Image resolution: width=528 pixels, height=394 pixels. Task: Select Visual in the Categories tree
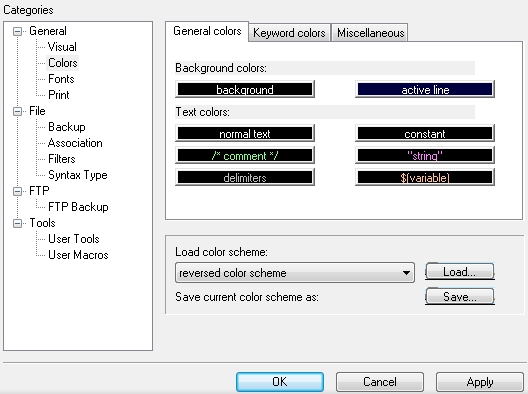click(x=62, y=47)
